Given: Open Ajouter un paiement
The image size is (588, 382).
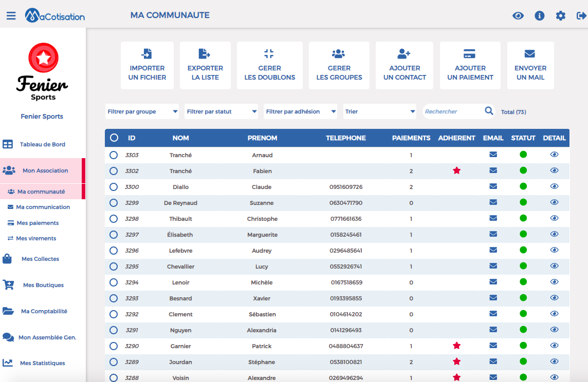Looking at the screenshot, I should click(470, 65).
